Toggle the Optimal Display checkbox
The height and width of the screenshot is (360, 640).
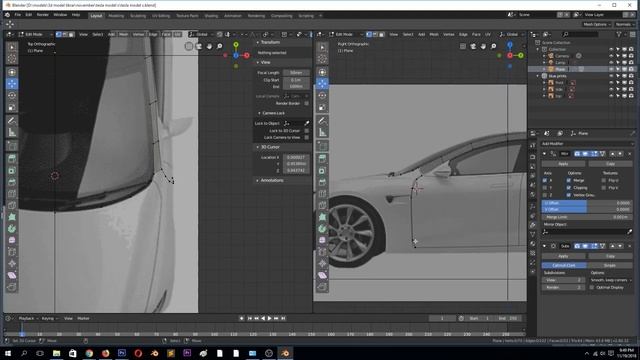coord(592,287)
